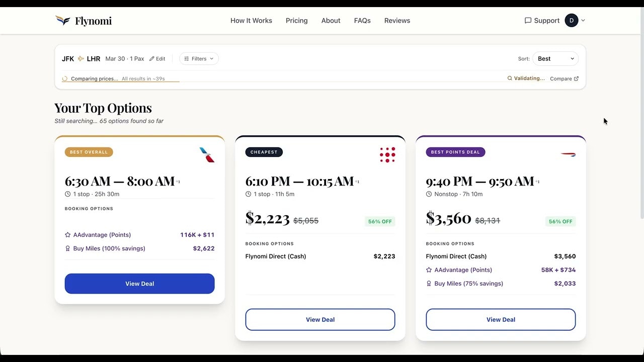Click the clock icon beside 11h 5m
The height and width of the screenshot is (362, 644).
click(x=249, y=194)
